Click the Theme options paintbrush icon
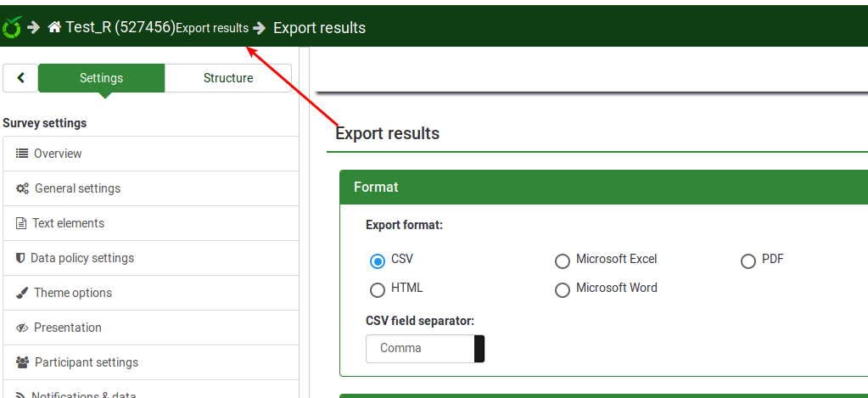 pos(23,293)
